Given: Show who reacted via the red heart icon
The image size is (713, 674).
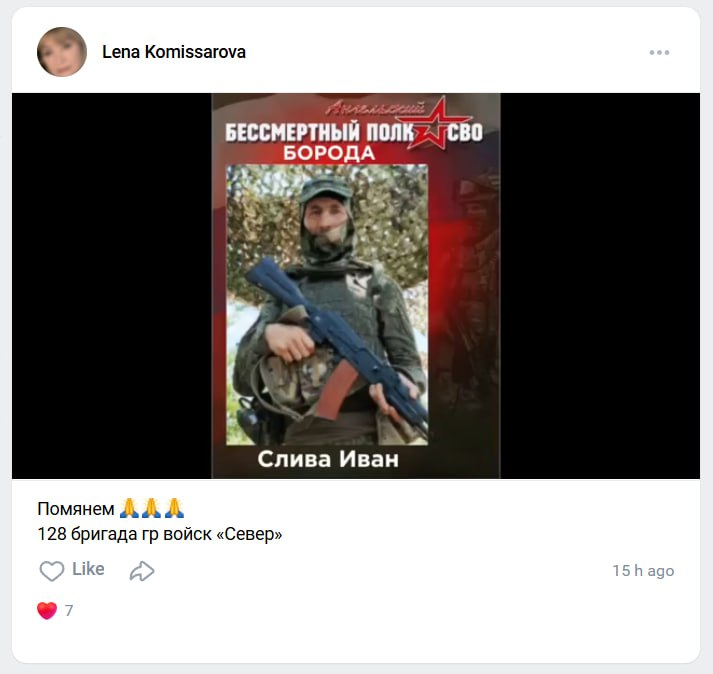Looking at the screenshot, I should [47, 610].
